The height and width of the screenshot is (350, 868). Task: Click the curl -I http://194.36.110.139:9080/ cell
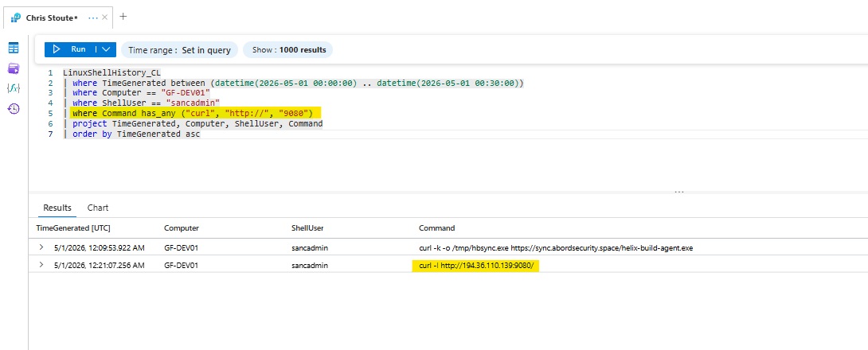(x=476, y=266)
